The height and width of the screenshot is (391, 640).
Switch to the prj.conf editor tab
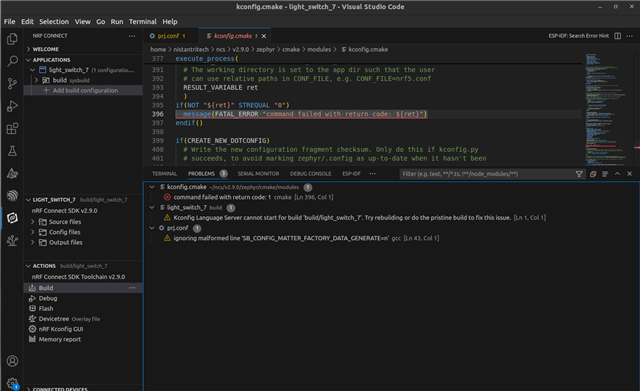(x=167, y=36)
